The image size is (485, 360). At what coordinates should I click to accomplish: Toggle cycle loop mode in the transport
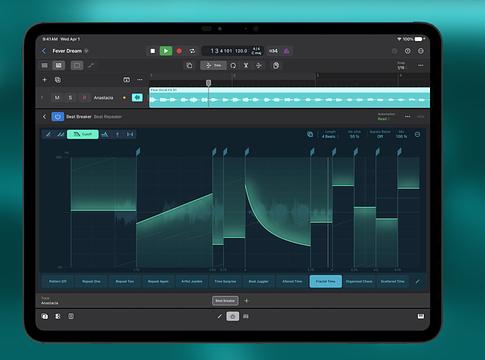click(x=192, y=51)
